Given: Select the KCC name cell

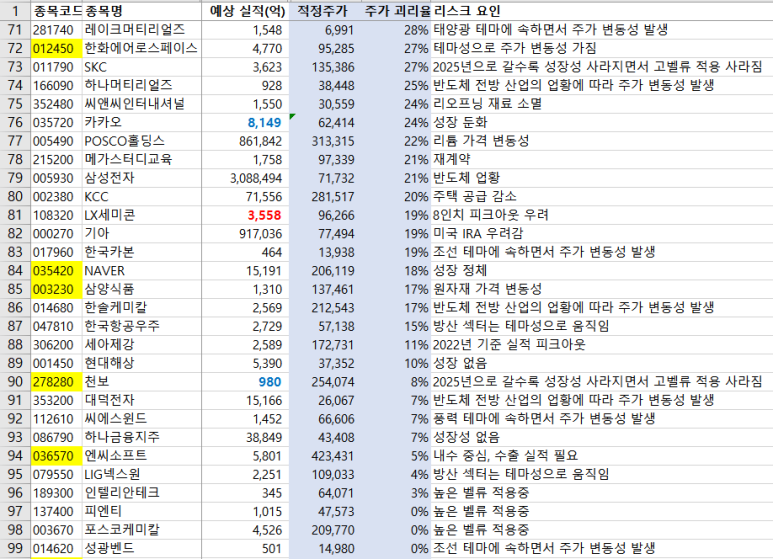Looking at the screenshot, I should click(142, 196).
